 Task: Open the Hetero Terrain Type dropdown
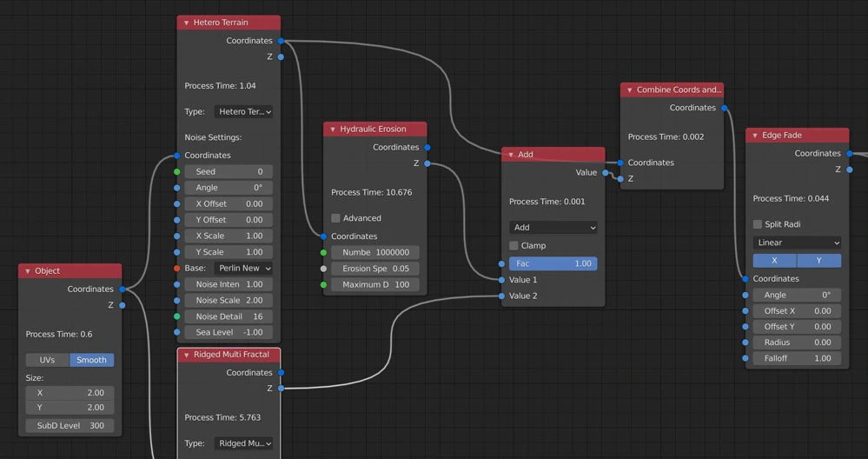[x=243, y=112]
